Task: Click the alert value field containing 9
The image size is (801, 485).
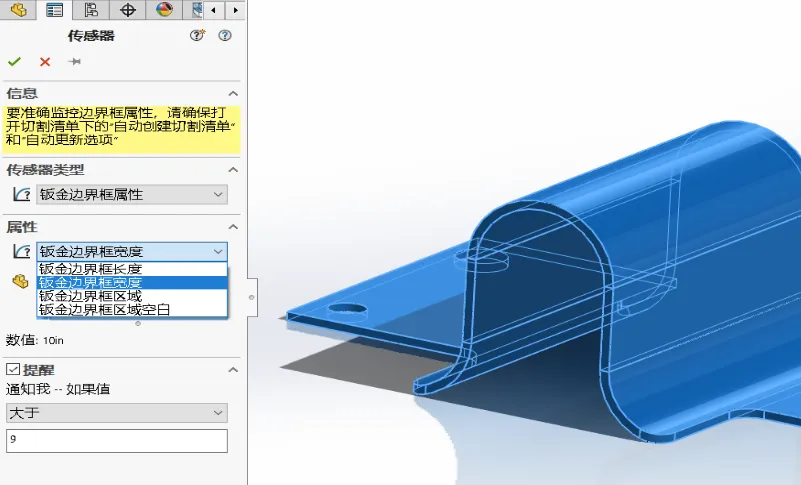Action: click(116, 441)
